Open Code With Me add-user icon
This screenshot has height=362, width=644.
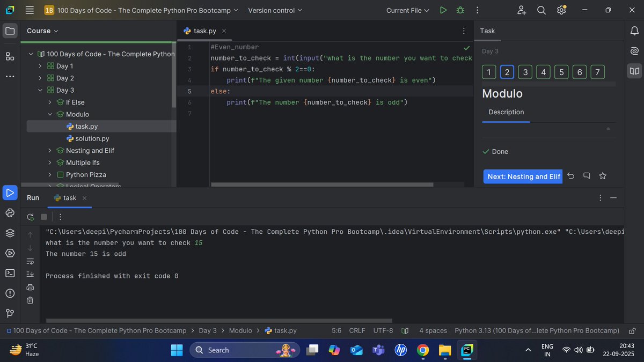[522, 10]
